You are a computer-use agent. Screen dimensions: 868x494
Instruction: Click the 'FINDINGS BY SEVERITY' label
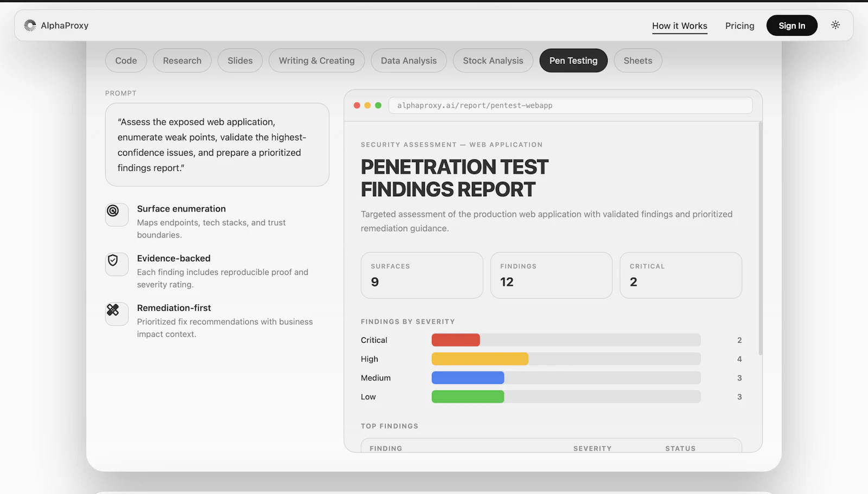[408, 322]
